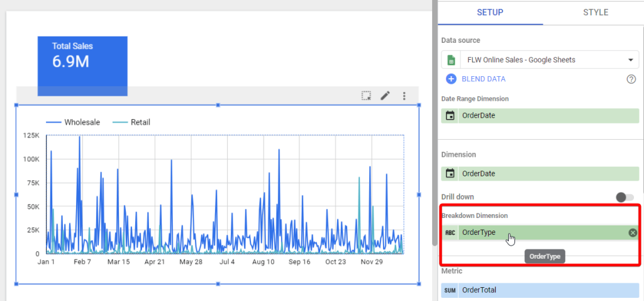Remove OrderType using the X icon

(633, 233)
